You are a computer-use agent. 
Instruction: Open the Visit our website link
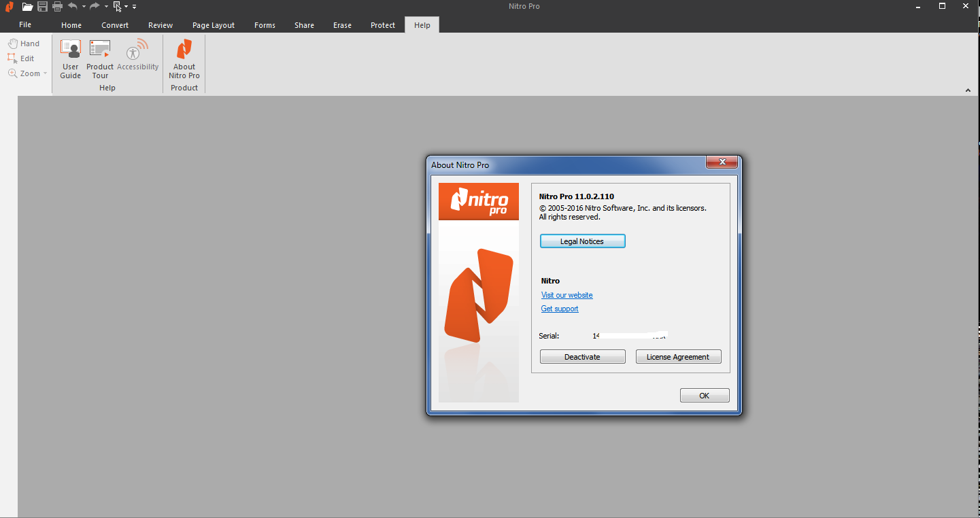[x=567, y=294]
